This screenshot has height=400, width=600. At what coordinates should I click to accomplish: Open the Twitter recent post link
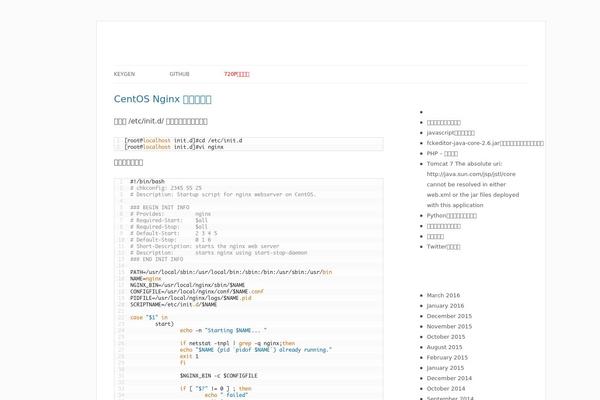click(443, 246)
